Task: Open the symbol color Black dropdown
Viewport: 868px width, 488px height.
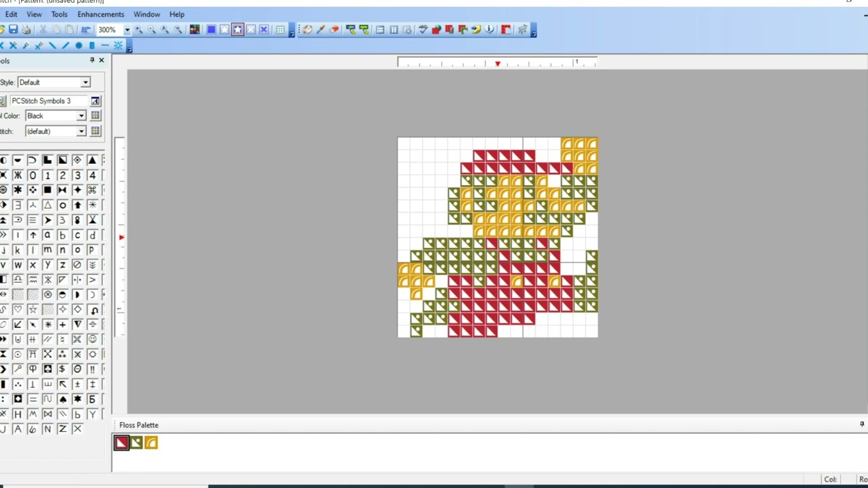Action: coord(81,116)
